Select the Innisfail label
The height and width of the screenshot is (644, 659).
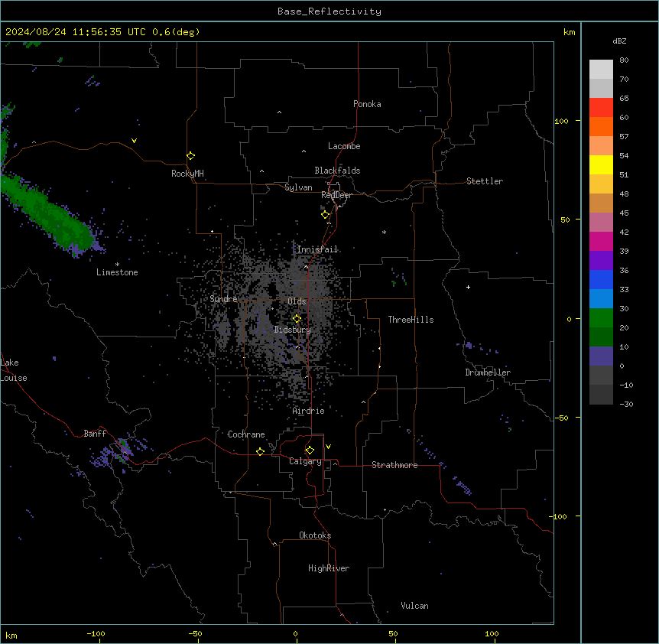[x=317, y=249]
